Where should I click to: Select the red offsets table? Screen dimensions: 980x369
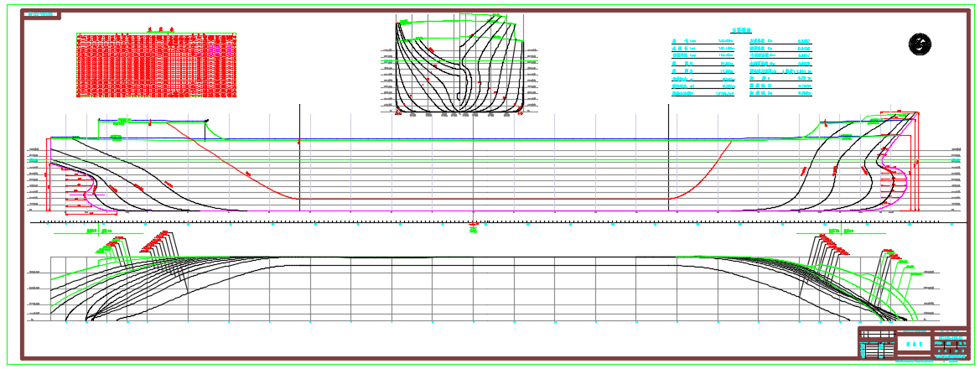pyautogui.click(x=156, y=65)
